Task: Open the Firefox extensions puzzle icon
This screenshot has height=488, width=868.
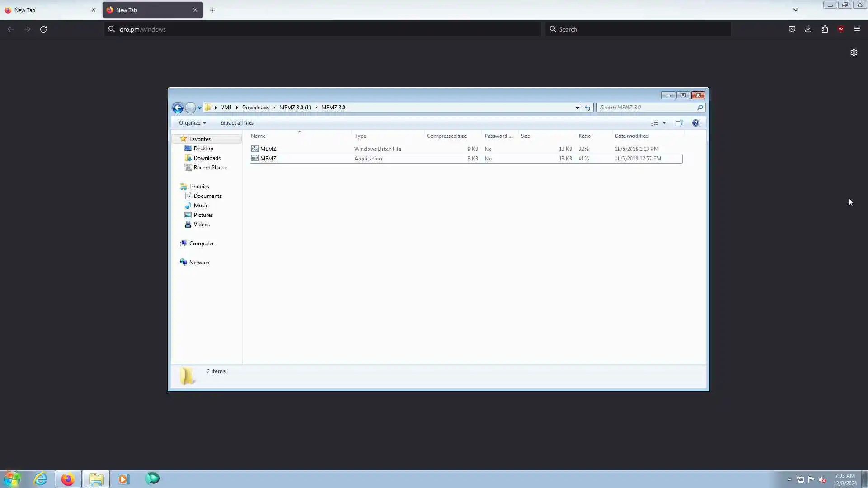Action: tap(825, 29)
